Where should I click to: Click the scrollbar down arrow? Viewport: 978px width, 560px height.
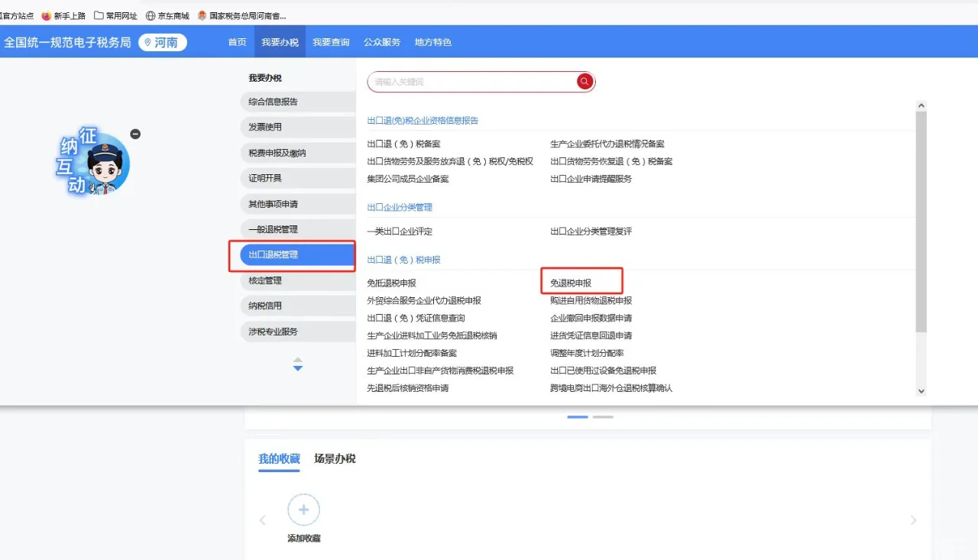tap(921, 390)
